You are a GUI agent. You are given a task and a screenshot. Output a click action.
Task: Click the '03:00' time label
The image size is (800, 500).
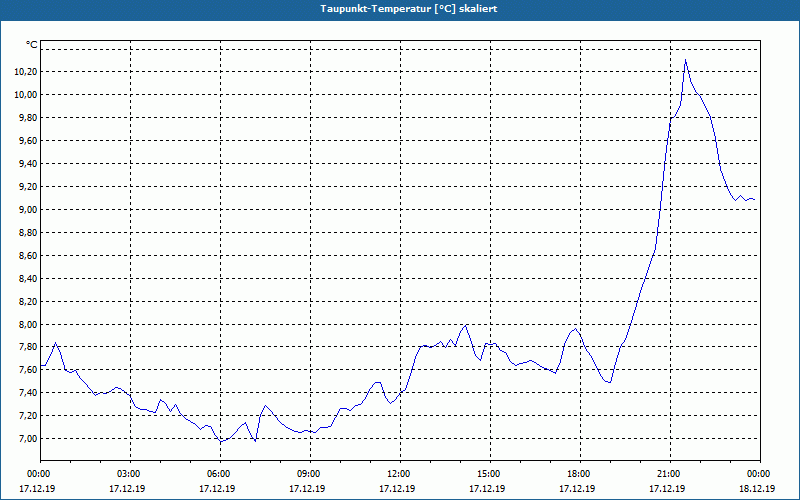coord(129,474)
